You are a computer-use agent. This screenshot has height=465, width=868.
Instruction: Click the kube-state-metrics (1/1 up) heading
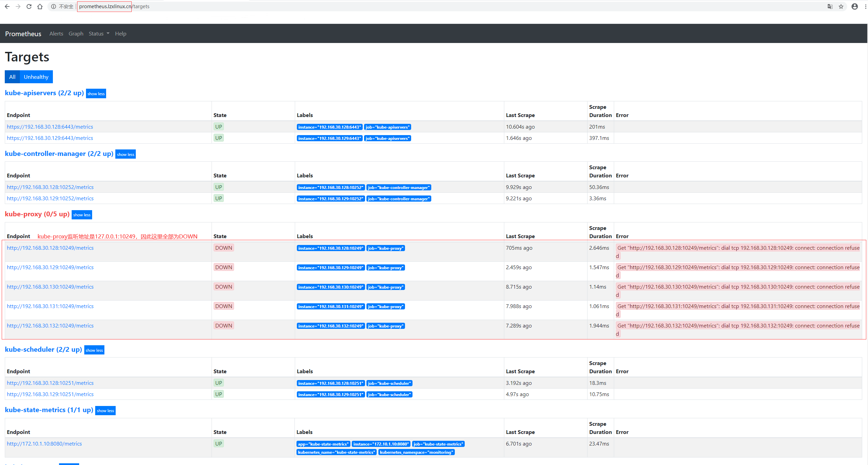tap(49, 410)
